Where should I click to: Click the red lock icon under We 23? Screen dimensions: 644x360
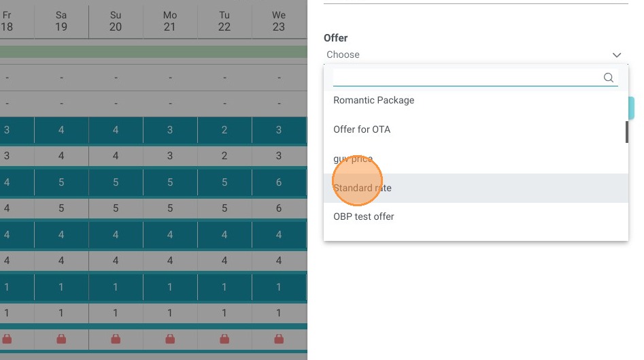[x=279, y=339]
